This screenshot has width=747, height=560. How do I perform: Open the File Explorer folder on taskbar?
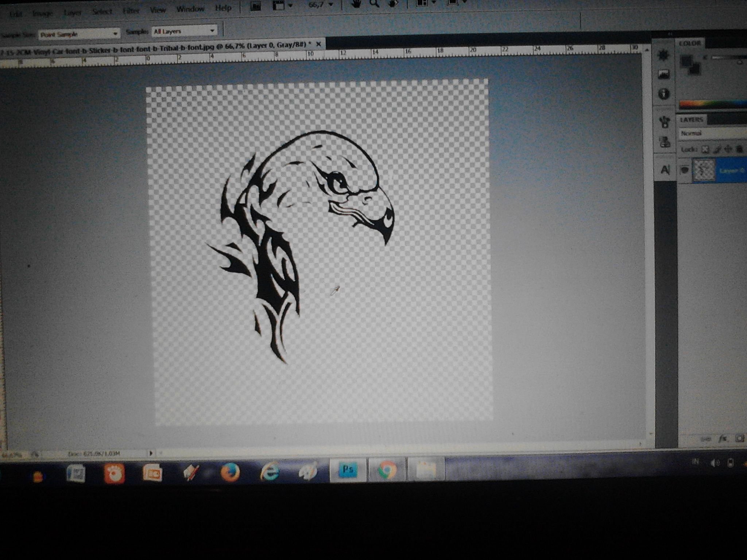(426, 470)
